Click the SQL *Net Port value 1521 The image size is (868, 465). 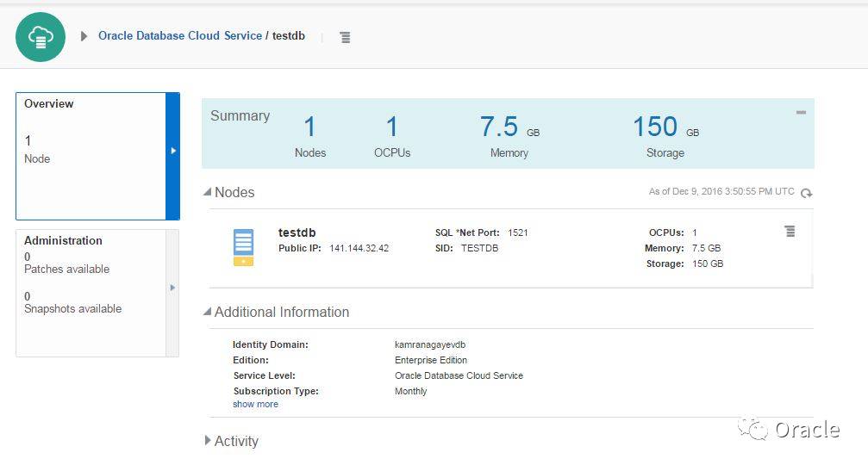tap(518, 232)
